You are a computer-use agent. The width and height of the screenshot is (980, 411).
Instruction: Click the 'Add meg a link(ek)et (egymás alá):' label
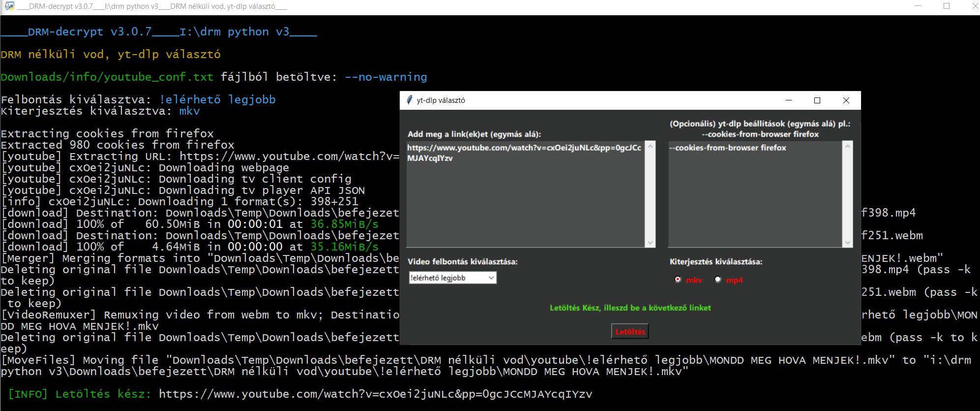pos(474,134)
